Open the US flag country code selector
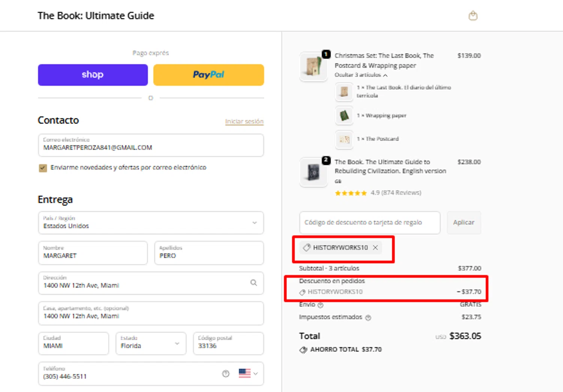563x392 pixels. (248, 374)
